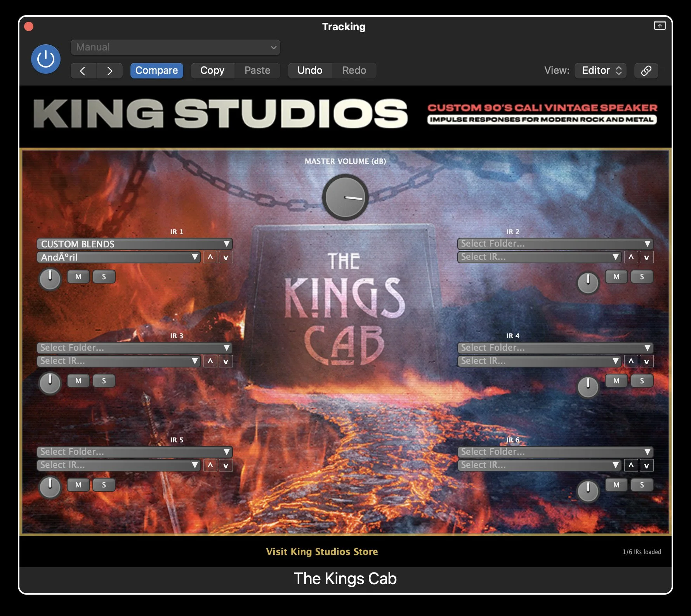The image size is (691, 616).
Task: Click the Compare button
Action: pos(156,71)
